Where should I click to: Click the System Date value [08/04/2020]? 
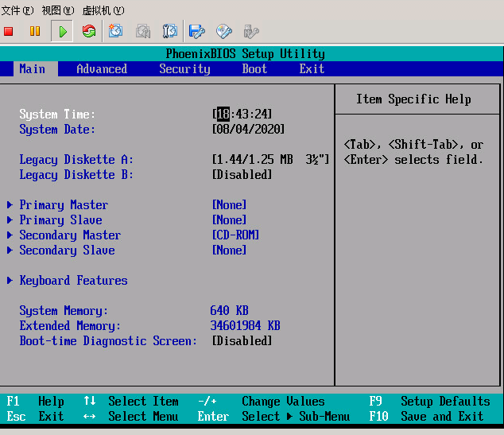[x=248, y=130]
